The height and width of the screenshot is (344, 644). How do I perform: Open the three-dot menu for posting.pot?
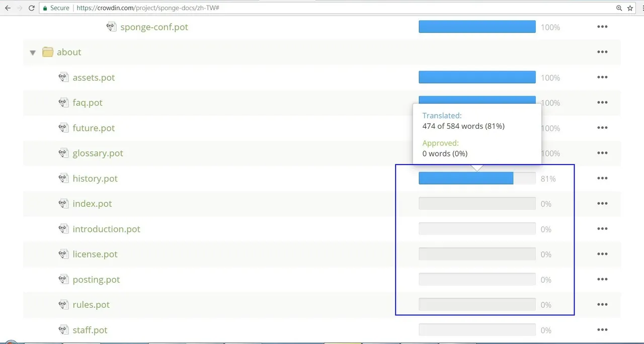coord(602,279)
